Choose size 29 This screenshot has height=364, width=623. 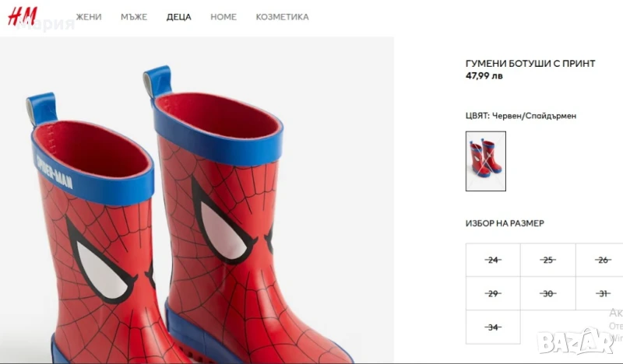coord(492,293)
